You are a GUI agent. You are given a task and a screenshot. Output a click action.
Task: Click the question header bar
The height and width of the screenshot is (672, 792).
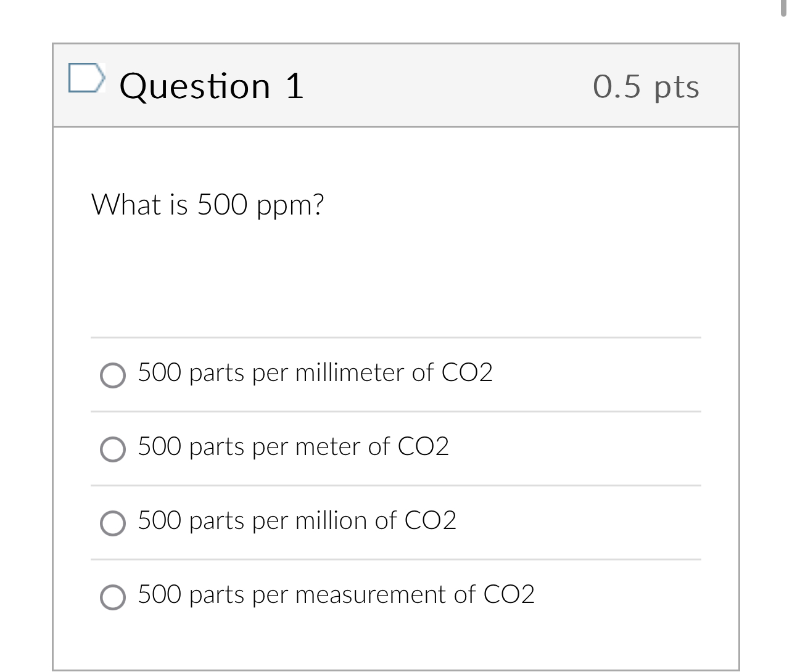395,86
